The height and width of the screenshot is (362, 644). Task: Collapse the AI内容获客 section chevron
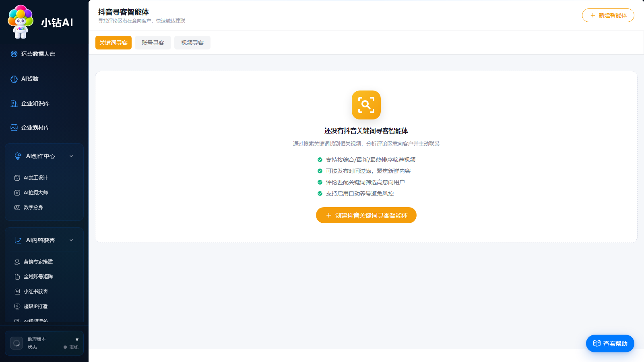(71, 240)
